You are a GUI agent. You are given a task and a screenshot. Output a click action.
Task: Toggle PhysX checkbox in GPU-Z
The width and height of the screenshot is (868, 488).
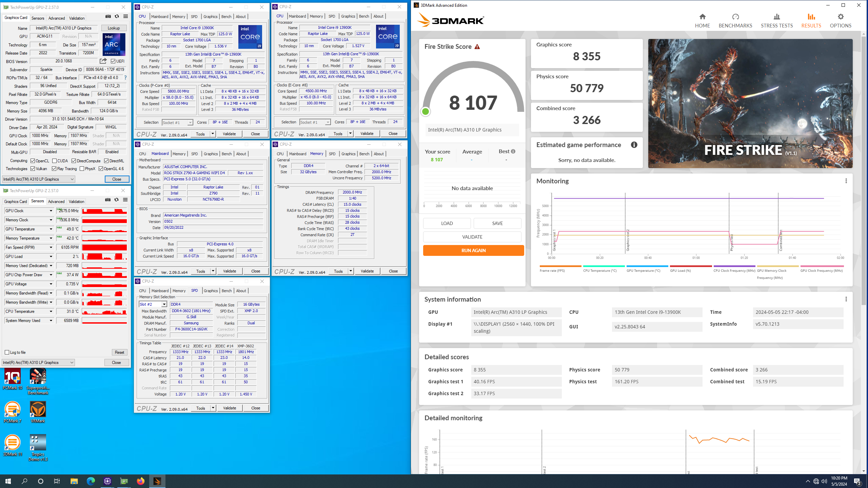(82, 169)
